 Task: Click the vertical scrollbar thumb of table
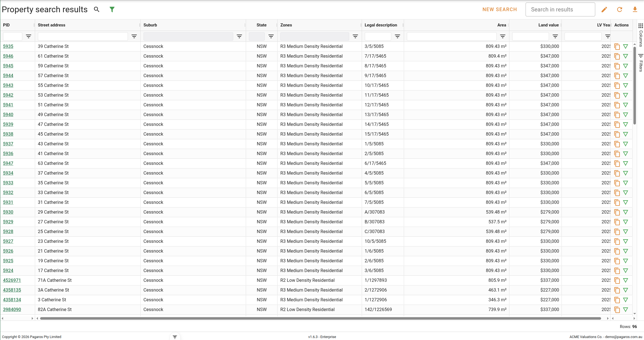pyautogui.click(x=635, y=85)
